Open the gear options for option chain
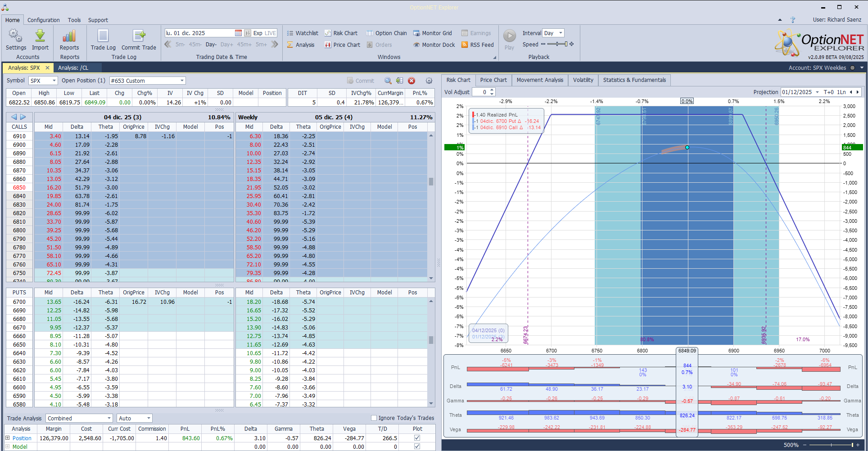This screenshot has height=451, width=868. point(429,81)
